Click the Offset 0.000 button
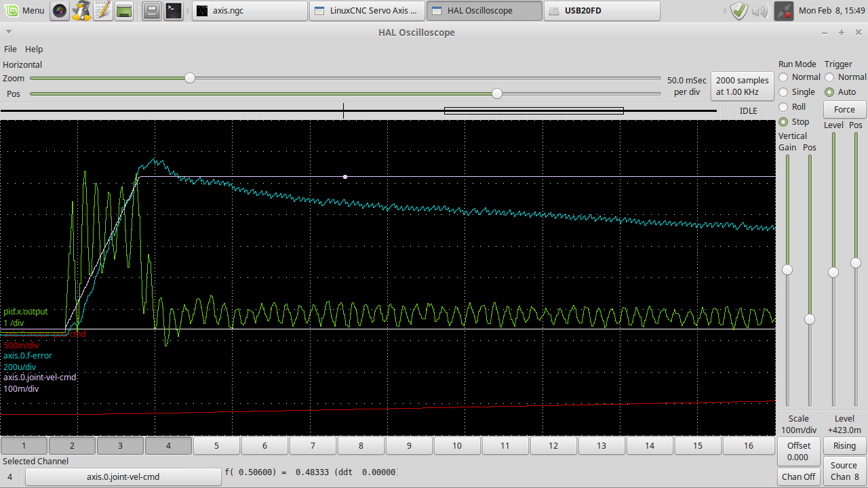Screen dimensions: 868x488 798,451
